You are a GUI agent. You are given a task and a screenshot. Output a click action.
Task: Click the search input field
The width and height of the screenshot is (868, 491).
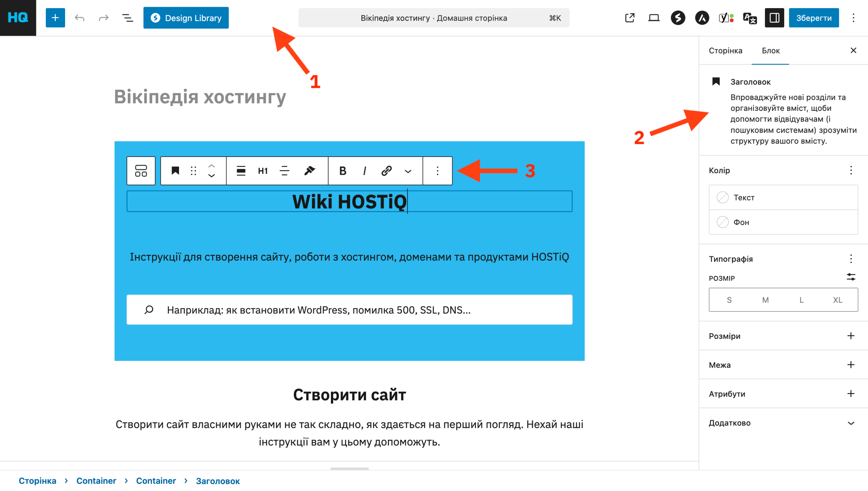pos(349,310)
